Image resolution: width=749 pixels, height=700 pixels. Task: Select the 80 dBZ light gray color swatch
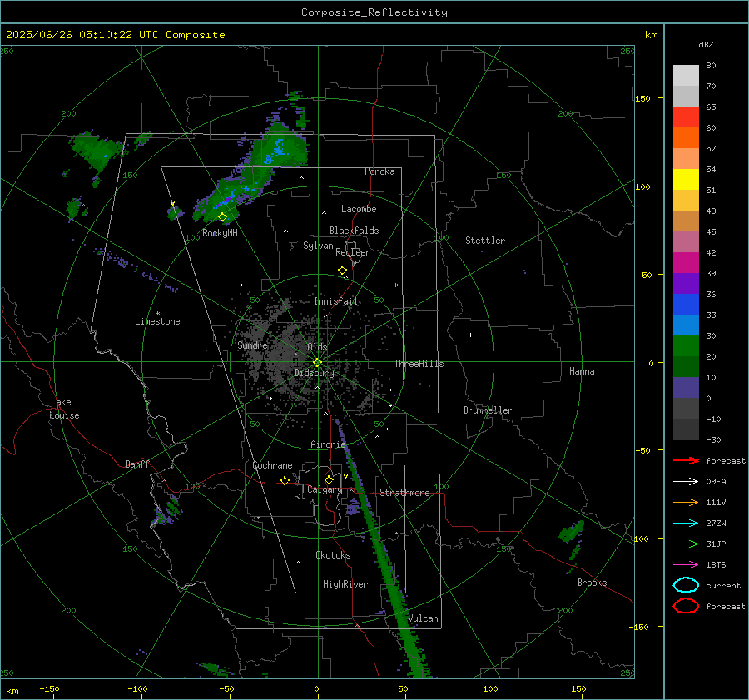(686, 75)
